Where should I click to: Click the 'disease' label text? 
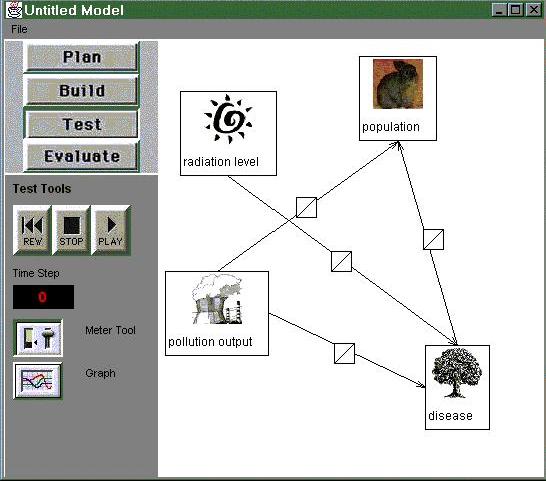click(450, 416)
